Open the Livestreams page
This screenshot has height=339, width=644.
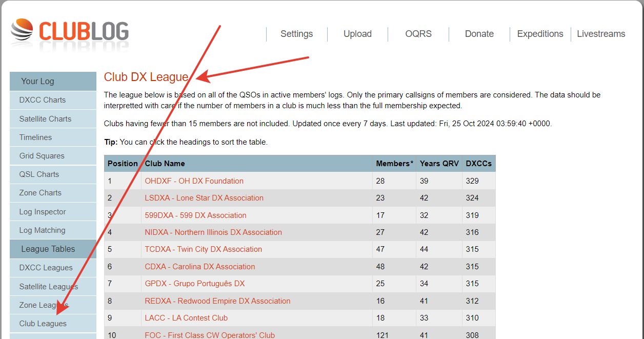click(601, 34)
